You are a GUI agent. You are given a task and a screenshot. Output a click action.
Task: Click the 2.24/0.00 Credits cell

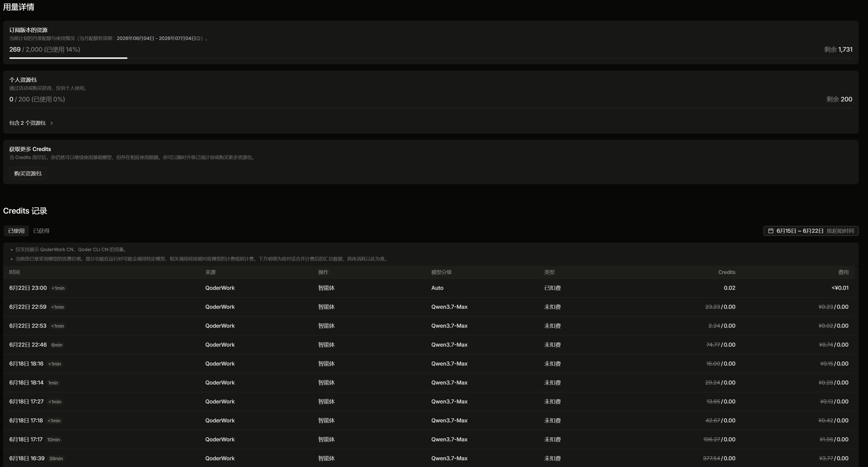(722, 326)
